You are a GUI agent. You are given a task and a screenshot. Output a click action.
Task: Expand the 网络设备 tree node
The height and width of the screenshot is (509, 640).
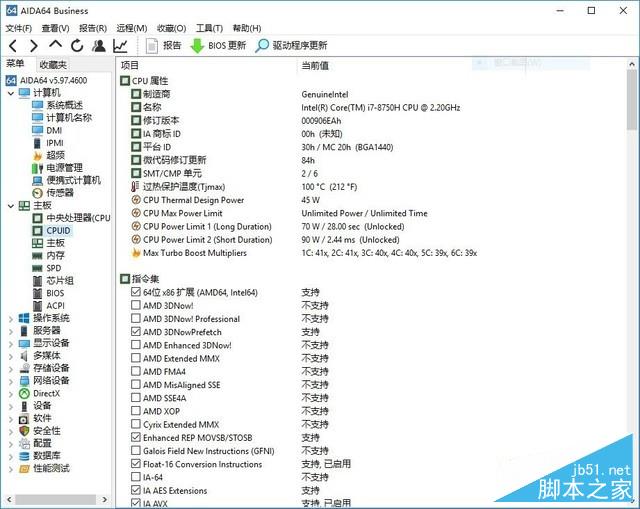click(10, 381)
